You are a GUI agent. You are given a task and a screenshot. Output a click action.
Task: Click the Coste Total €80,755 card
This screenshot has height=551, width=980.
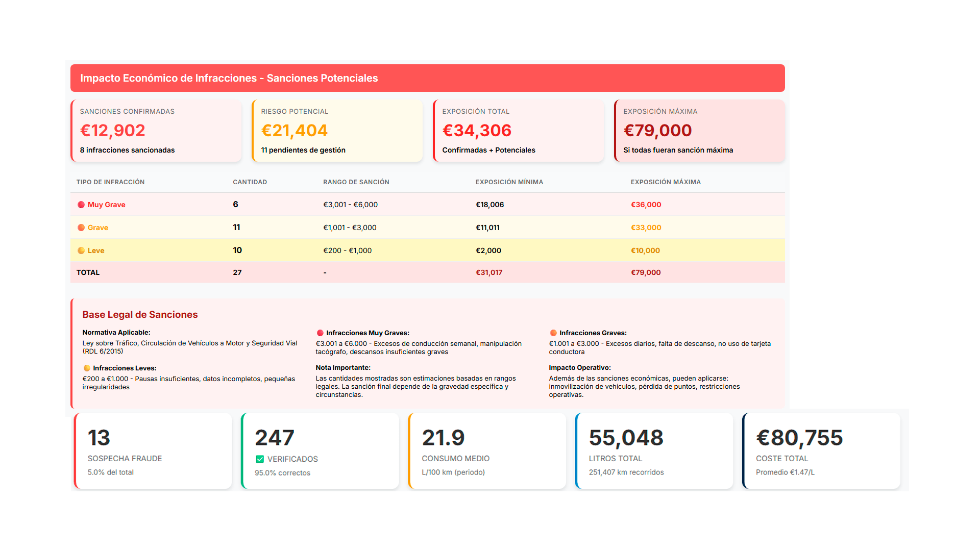point(821,451)
